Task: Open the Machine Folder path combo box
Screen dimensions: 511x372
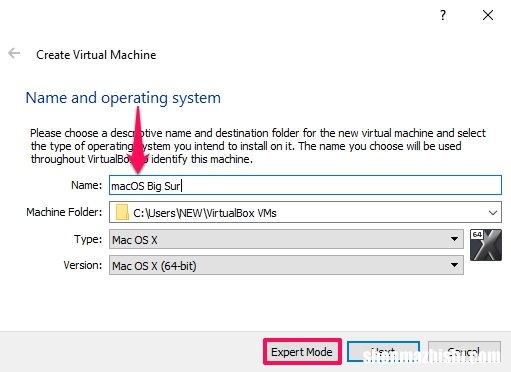Action: [305, 212]
